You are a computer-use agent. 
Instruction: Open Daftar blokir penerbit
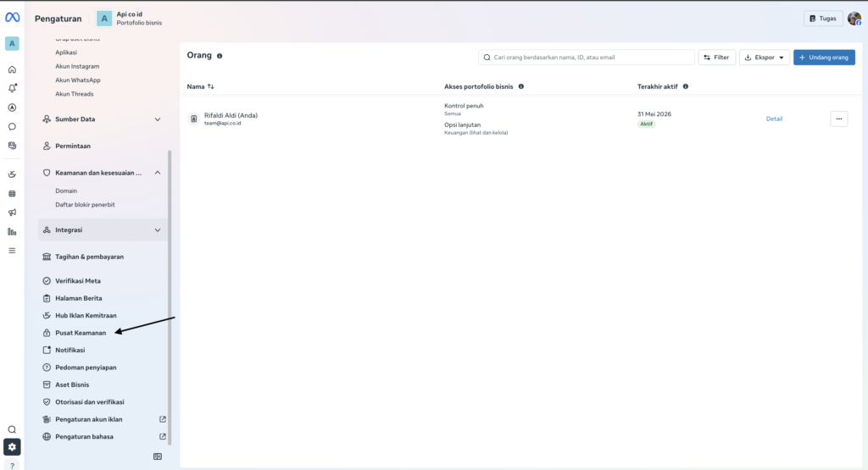pyautogui.click(x=86, y=205)
